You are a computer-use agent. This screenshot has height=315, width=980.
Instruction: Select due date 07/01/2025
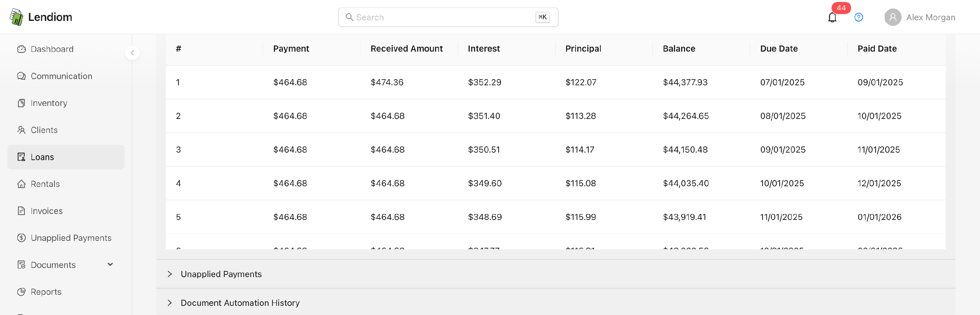(782, 82)
